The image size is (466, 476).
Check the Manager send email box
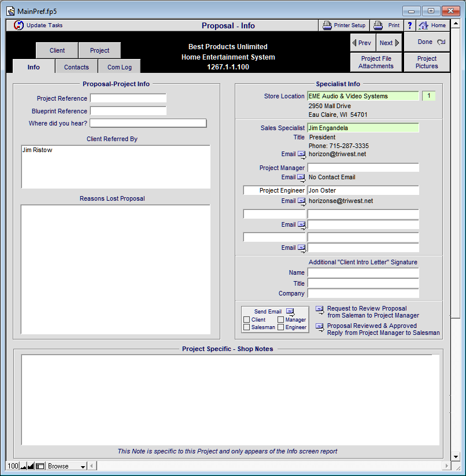[x=280, y=320]
